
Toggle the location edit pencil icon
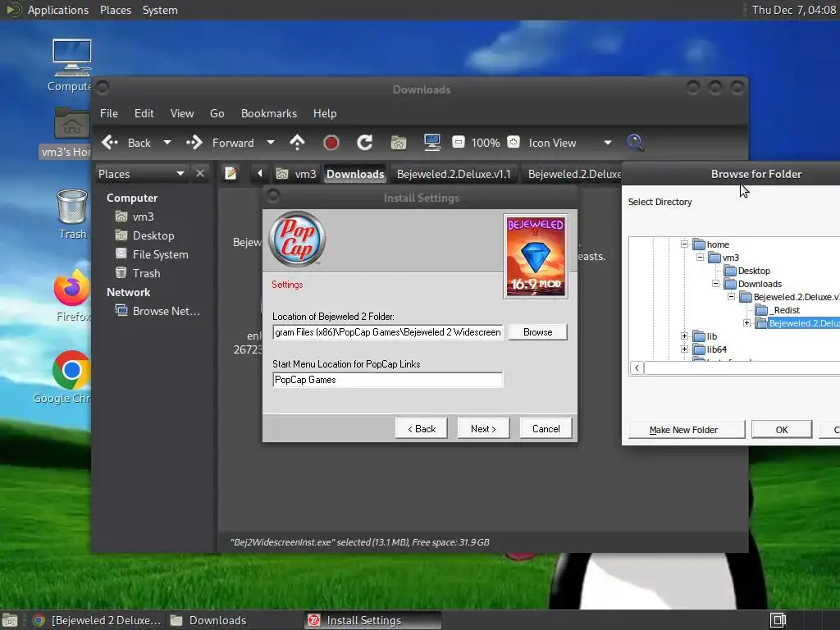[231, 174]
